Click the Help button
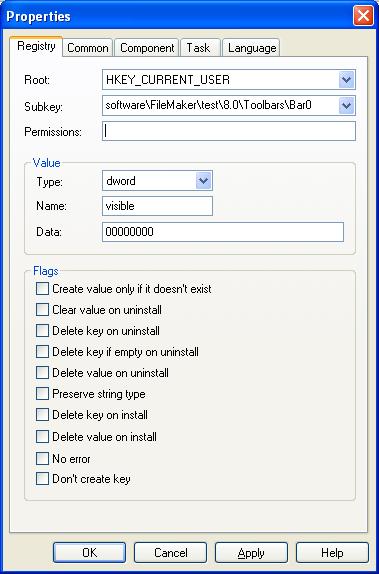 pos(332,552)
